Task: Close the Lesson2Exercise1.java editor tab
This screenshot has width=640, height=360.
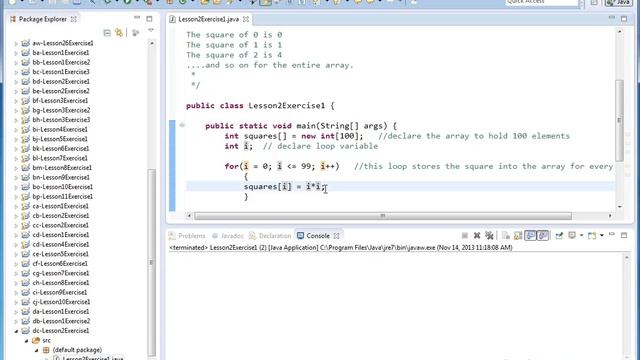Action: [x=246, y=19]
